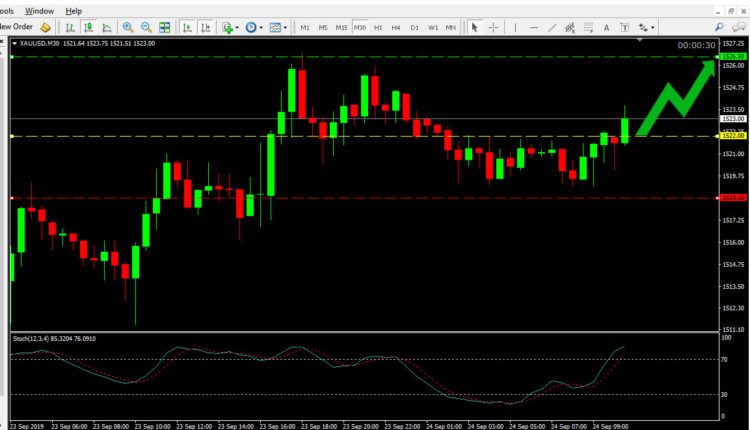Open the Metaeditor book icon beside New Order

pos(45,28)
